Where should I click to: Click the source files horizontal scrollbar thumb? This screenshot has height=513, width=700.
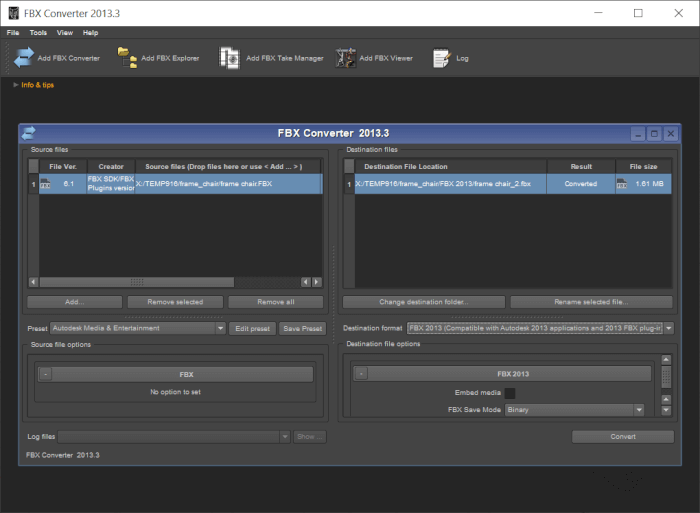(137, 282)
